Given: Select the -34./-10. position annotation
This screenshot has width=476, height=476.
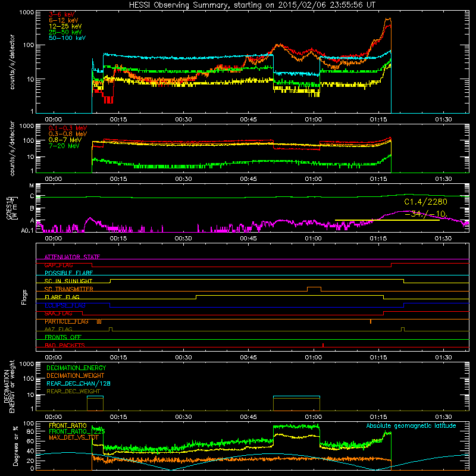Looking at the screenshot, I should [x=426, y=214].
